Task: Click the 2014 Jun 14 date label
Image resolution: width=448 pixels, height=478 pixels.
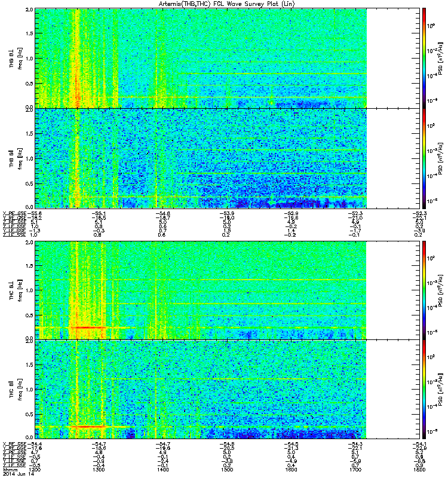Action: pos(19,474)
